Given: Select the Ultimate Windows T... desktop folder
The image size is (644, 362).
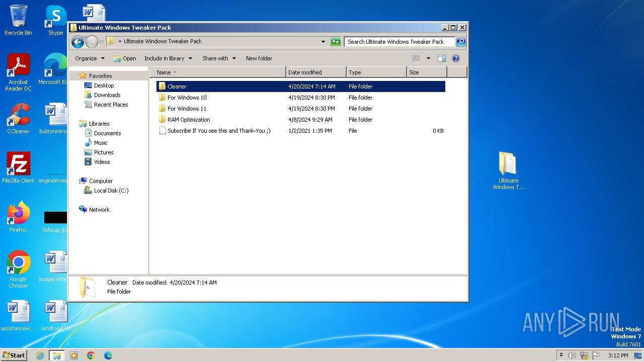Looking at the screenshot, I should click(508, 171).
